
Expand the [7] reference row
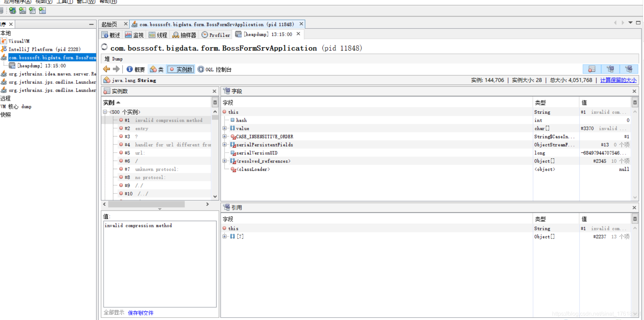click(225, 236)
